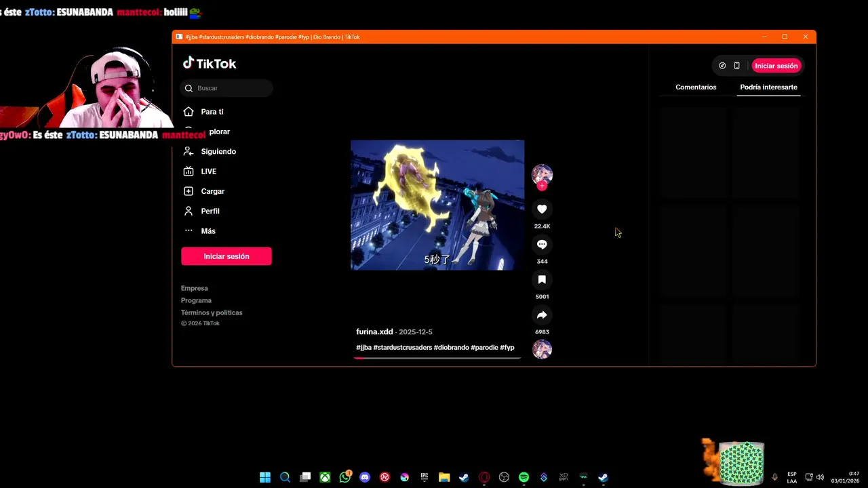Screen dimensions: 868x488
Task: Go to TikTok home via logo
Action: tap(210, 64)
